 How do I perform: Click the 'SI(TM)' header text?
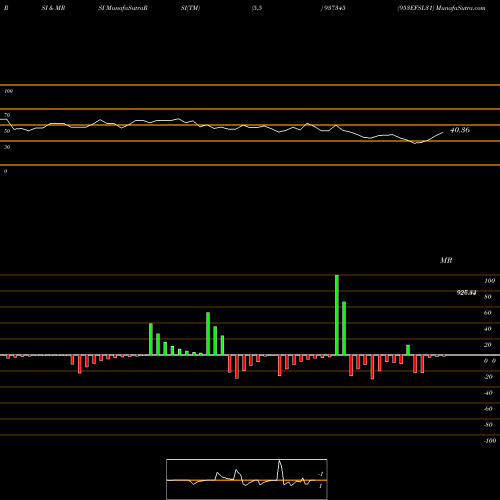coord(190,8)
